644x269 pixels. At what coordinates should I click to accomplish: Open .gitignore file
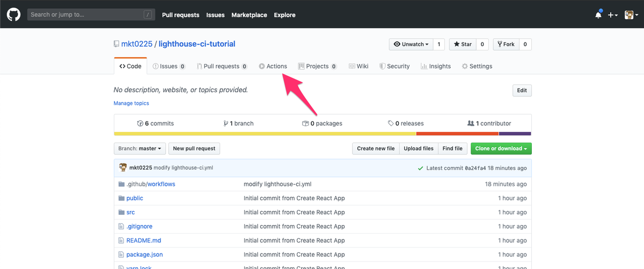[x=140, y=227]
